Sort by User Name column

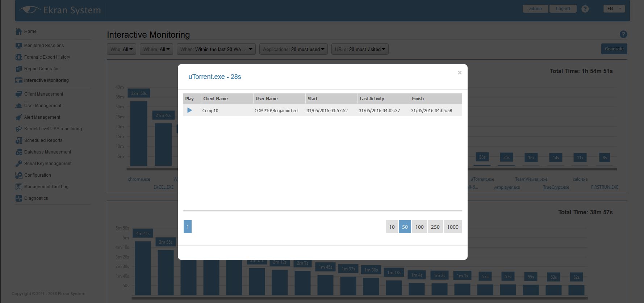[279, 98]
